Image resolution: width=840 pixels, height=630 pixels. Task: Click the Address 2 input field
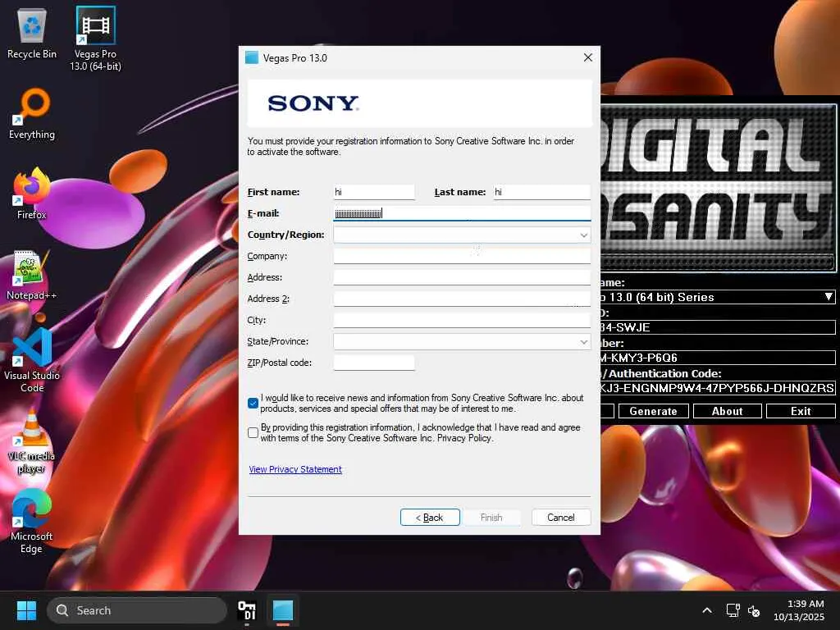[x=462, y=299]
